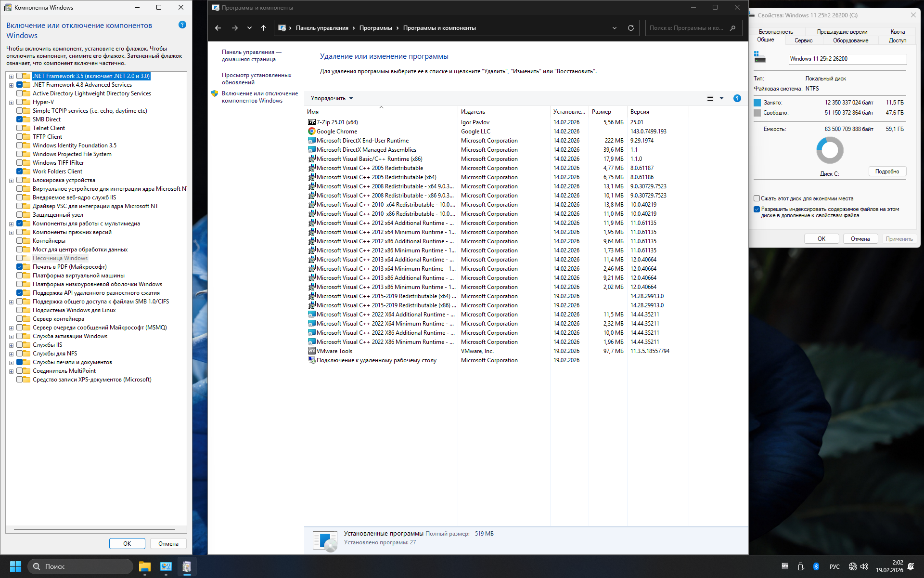Image resolution: width=924 pixels, height=578 pixels.
Task: Open the Упорядочить dropdown menu
Action: [332, 98]
